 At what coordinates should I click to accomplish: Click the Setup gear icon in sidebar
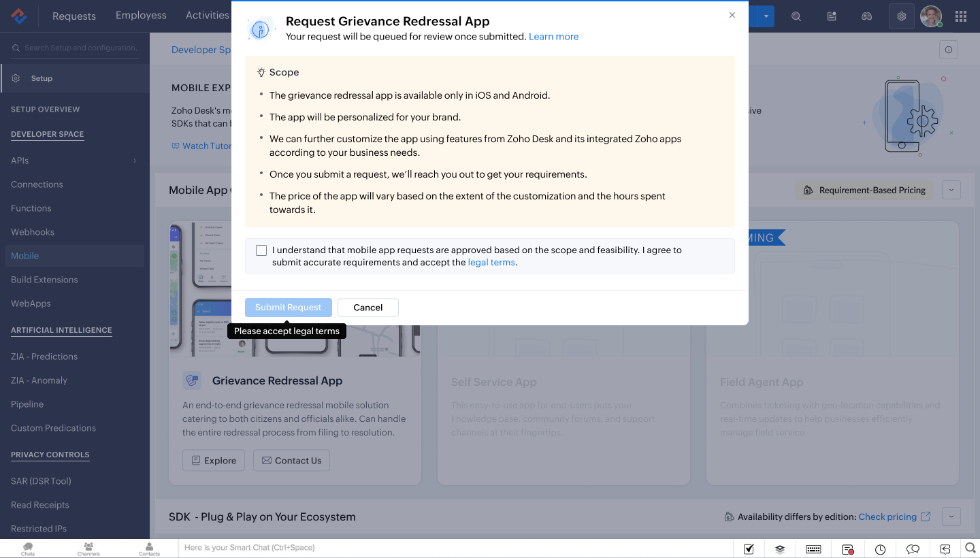[x=16, y=78]
